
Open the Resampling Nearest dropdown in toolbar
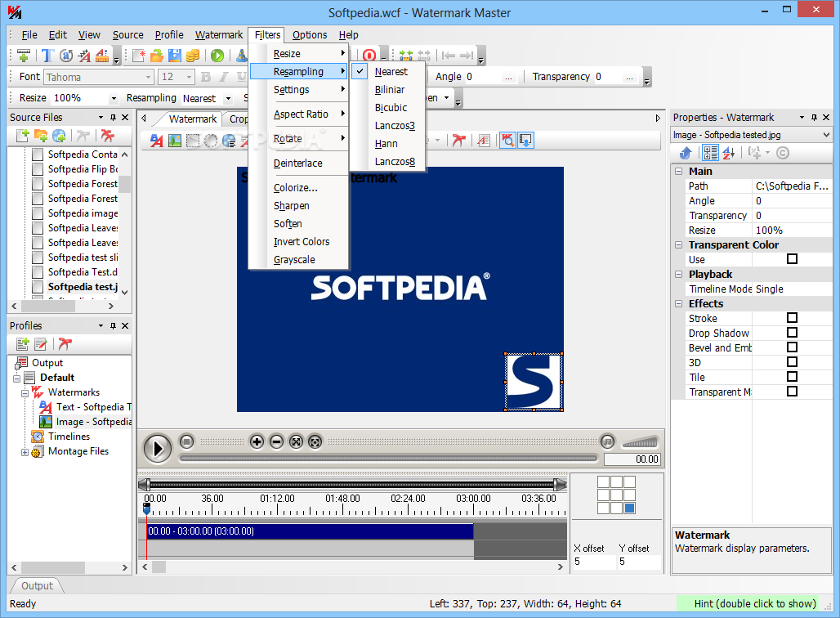pos(228,99)
